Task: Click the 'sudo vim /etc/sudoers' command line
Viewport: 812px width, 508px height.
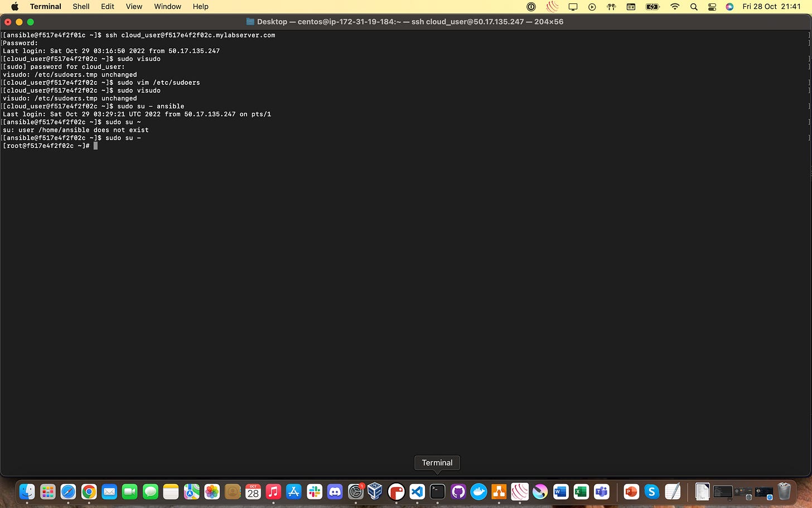Action: click(x=101, y=83)
